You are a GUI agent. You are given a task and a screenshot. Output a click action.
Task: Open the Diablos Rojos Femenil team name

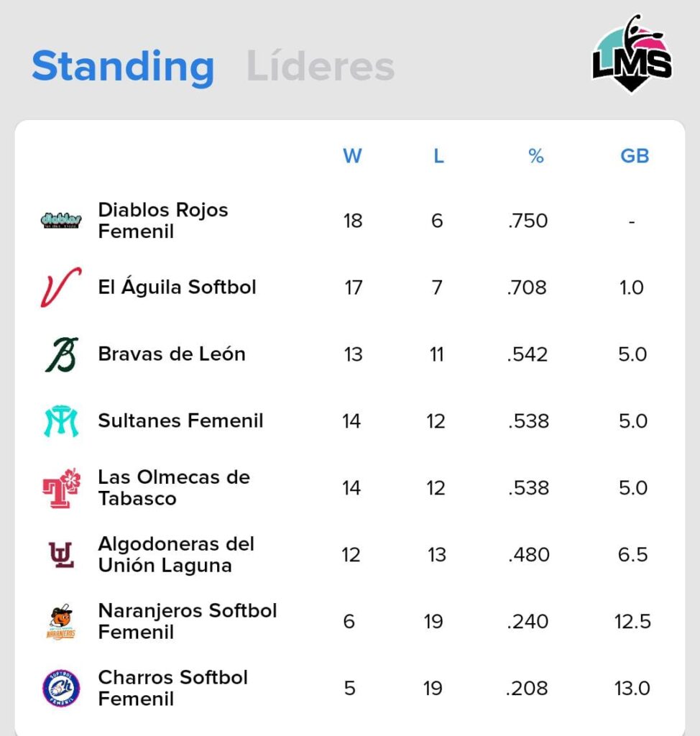point(163,221)
